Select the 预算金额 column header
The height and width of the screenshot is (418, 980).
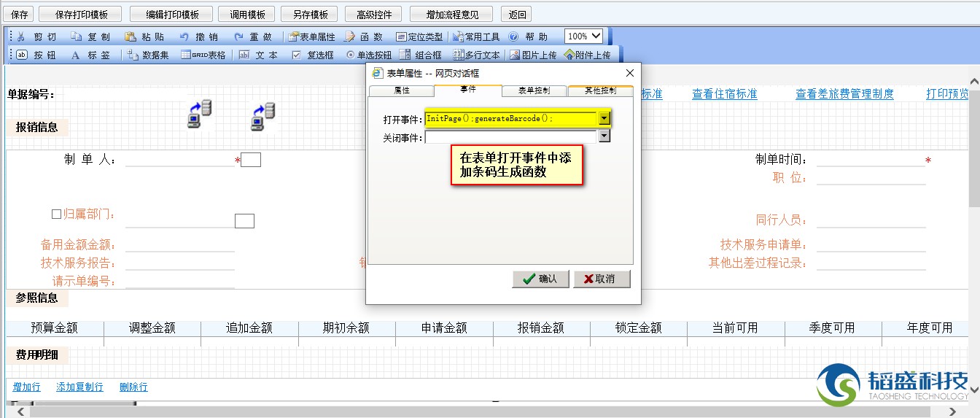coord(55,328)
